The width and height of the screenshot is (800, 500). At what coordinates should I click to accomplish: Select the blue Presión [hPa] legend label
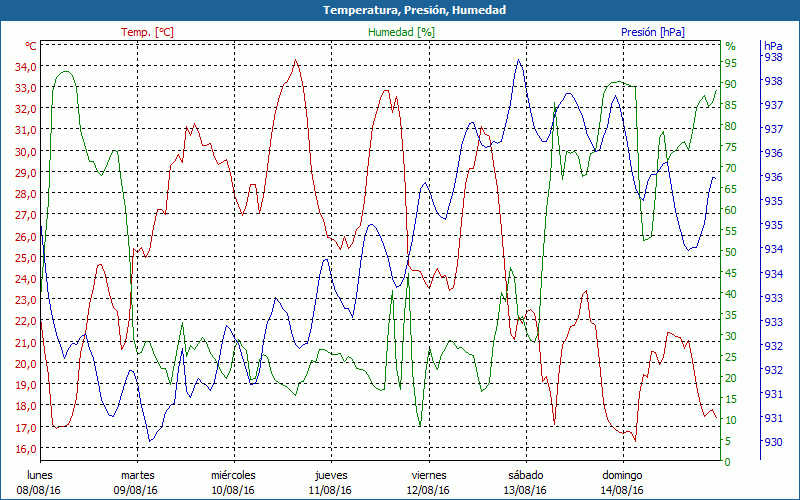tap(651, 32)
